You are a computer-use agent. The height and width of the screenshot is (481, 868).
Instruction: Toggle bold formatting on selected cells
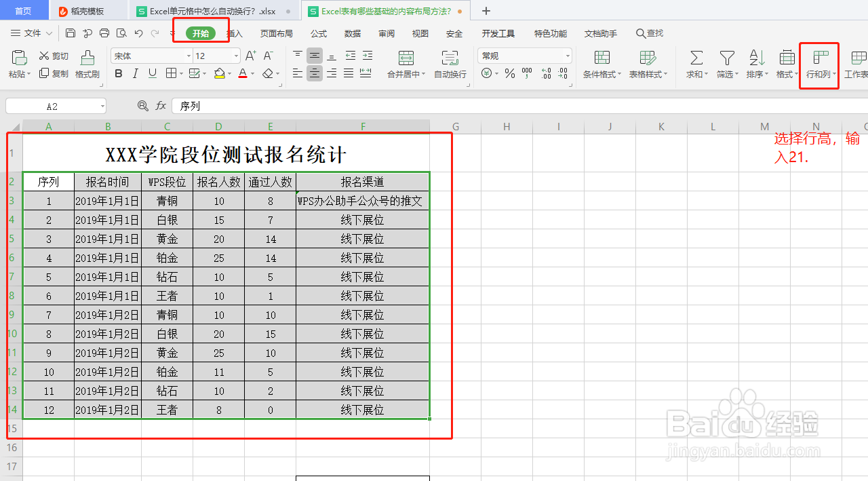coord(119,74)
